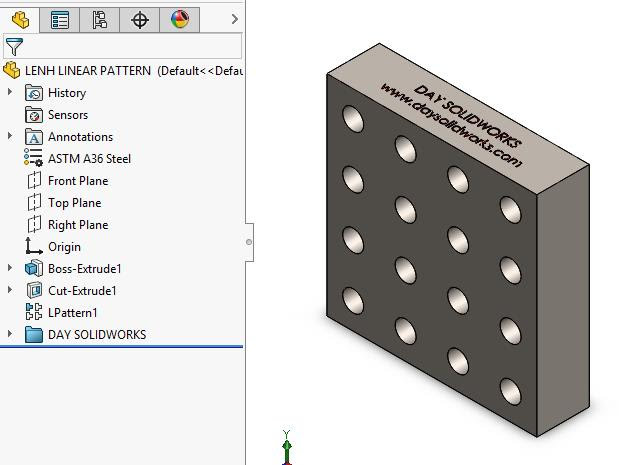Screen dimensions: 619x465
Task: Select the Origin icon
Action: point(34,246)
